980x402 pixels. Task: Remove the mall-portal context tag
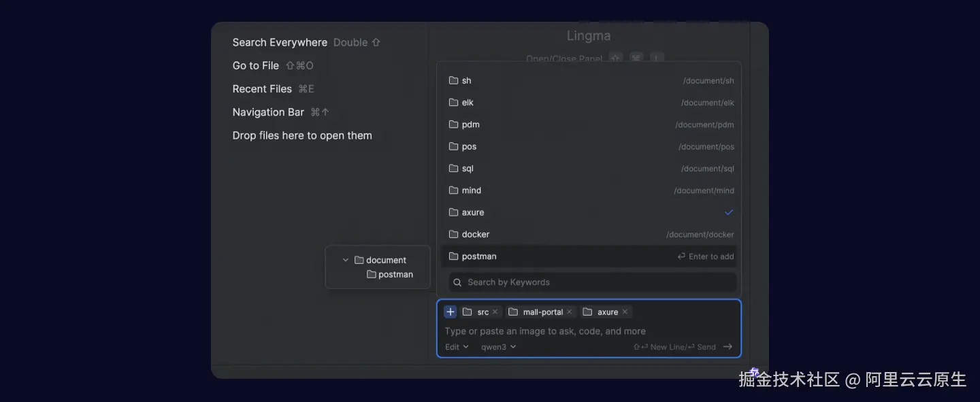(570, 312)
